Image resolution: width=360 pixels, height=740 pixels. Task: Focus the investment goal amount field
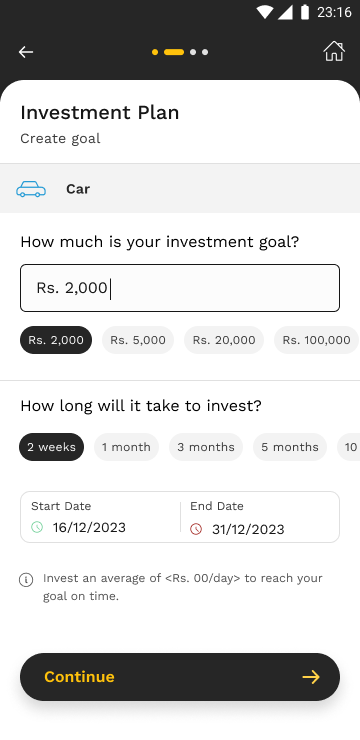(x=180, y=288)
